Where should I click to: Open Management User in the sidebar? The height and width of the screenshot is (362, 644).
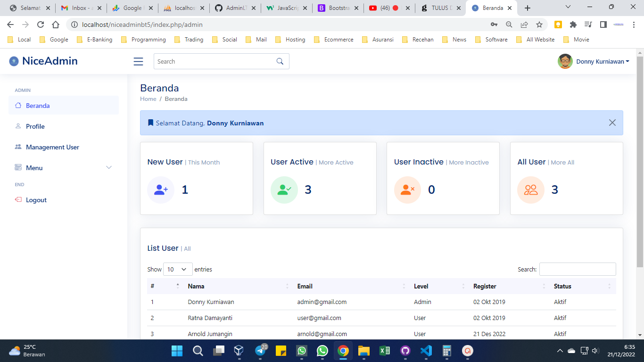tap(52, 147)
